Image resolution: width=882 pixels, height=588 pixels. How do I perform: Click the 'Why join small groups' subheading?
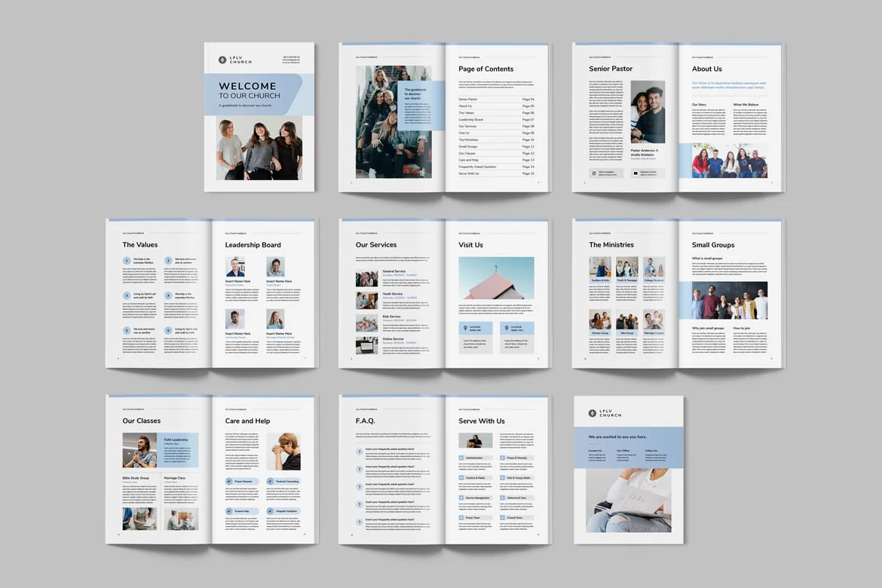(708, 328)
